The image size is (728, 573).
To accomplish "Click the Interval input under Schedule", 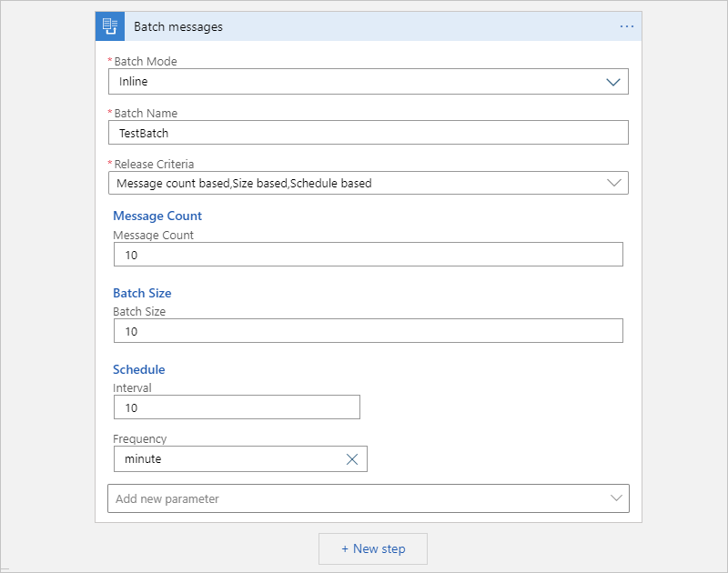I will [237, 407].
